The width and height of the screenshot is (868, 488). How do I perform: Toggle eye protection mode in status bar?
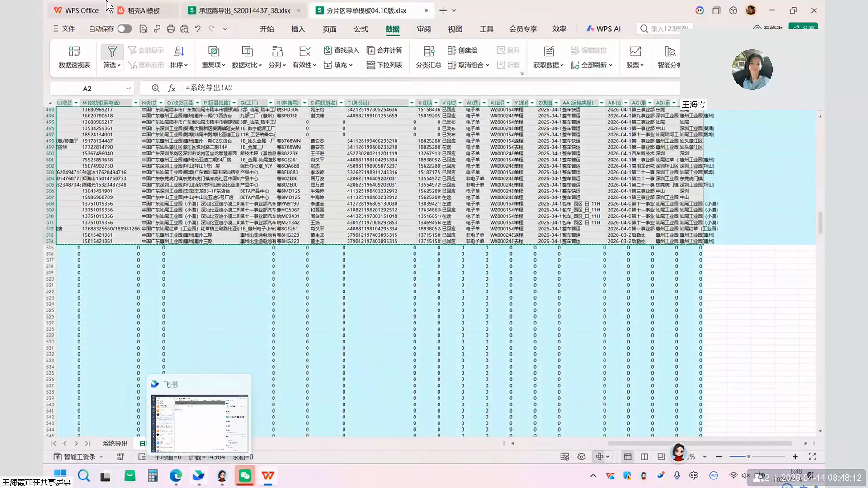581,457
